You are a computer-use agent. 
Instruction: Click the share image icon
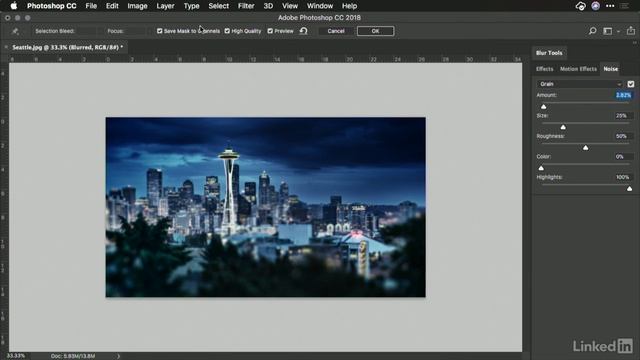(x=631, y=31)
